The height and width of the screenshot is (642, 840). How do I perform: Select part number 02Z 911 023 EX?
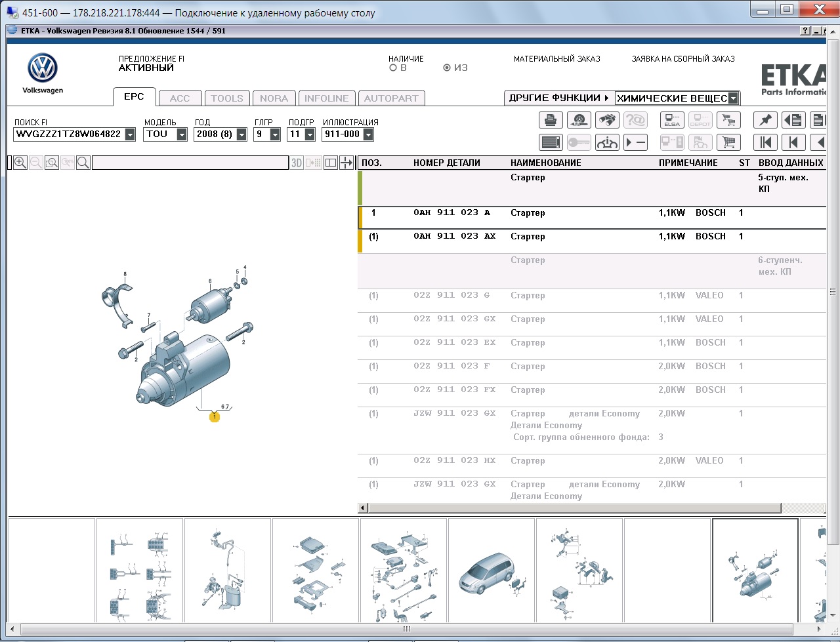[455, 342]
